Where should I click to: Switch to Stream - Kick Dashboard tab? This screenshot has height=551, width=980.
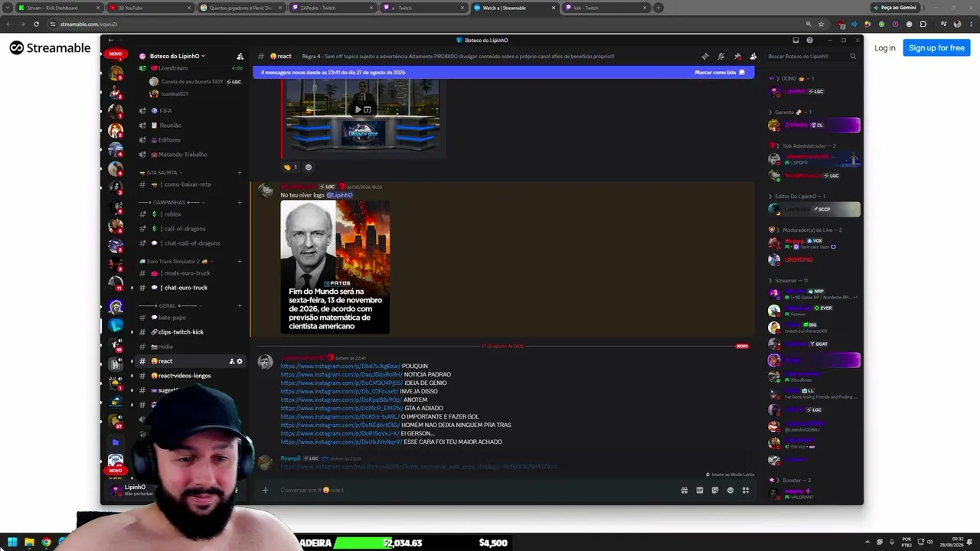coord(59,8)
